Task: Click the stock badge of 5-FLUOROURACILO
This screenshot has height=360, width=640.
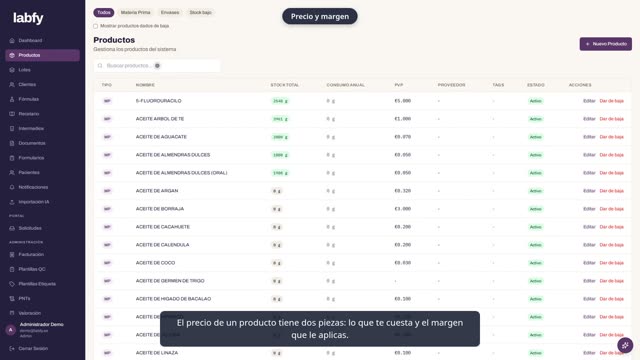Action: click(280, 101)
